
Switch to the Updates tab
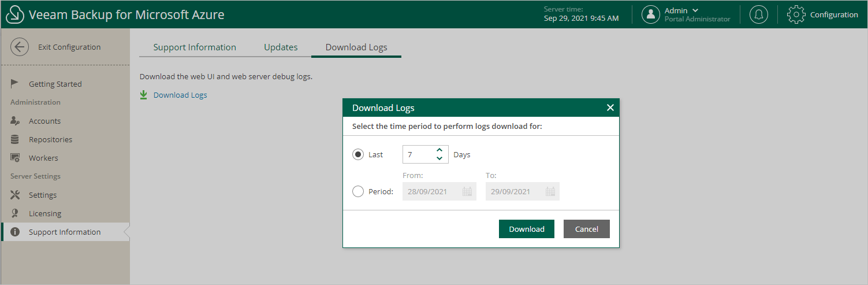(x=281, y=47)
